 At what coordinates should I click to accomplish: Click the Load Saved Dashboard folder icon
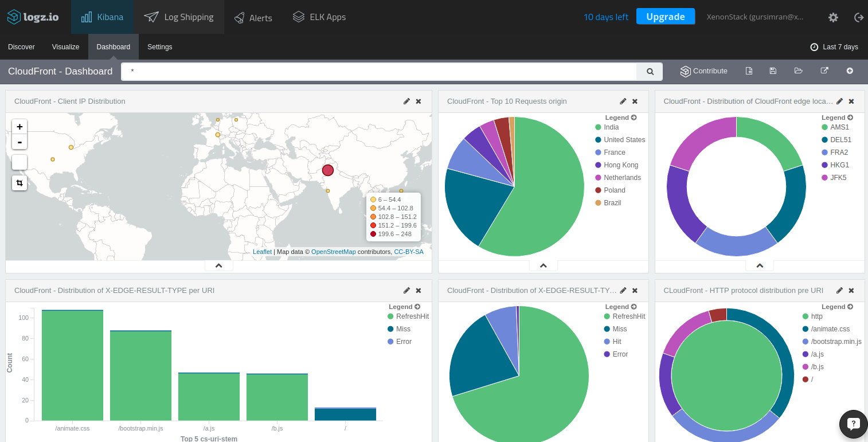(x=798, y=71)
